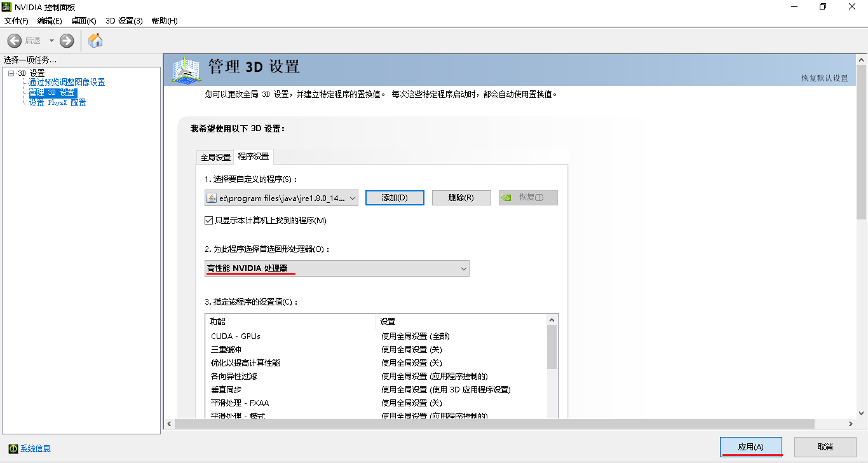Click the 功能 column header
This screenshot has width=868, height=463.
click(290, 321)
